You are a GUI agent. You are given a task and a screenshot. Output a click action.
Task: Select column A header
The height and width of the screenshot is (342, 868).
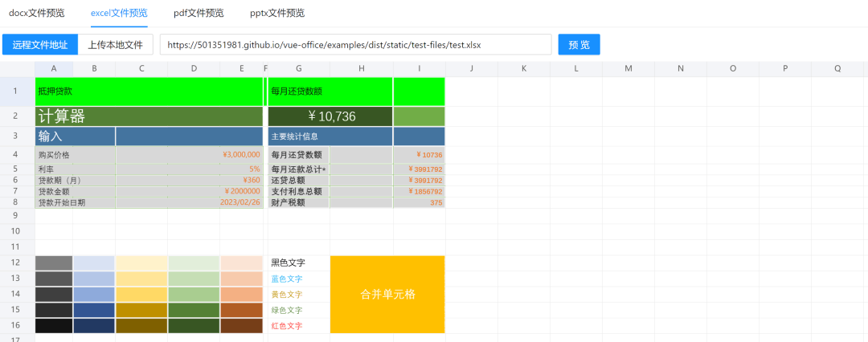click(x=54, y=68)
